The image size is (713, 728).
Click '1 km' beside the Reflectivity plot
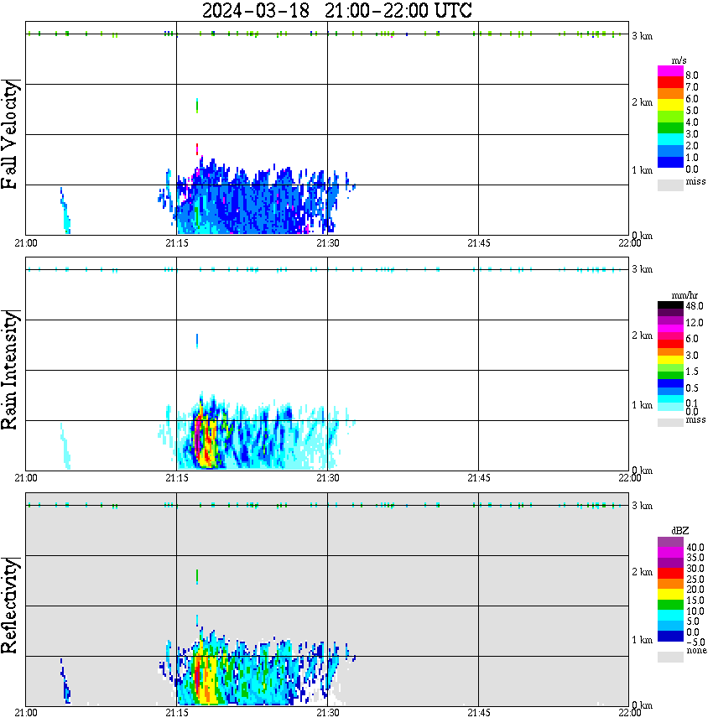[x=642, y=640]
